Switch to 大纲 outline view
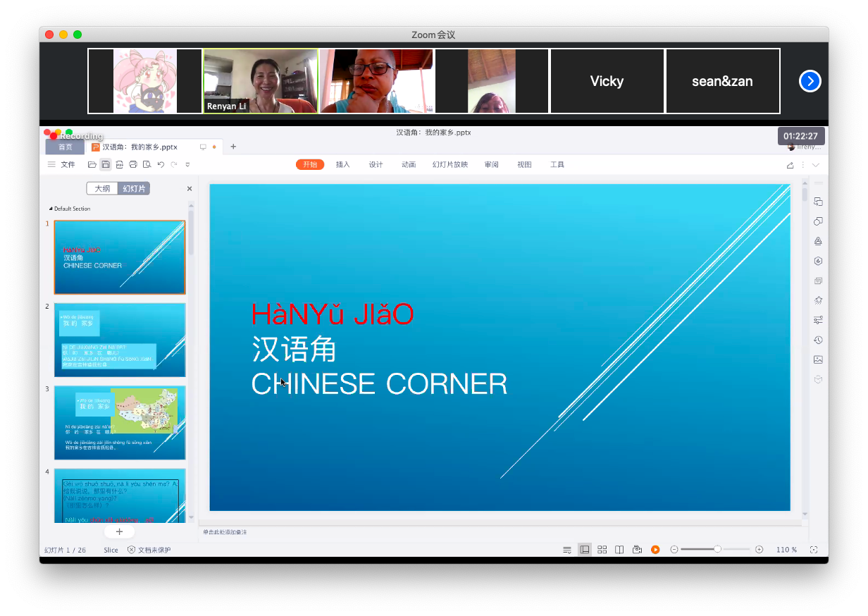868x616 pixels. click(x=102, y=189)
